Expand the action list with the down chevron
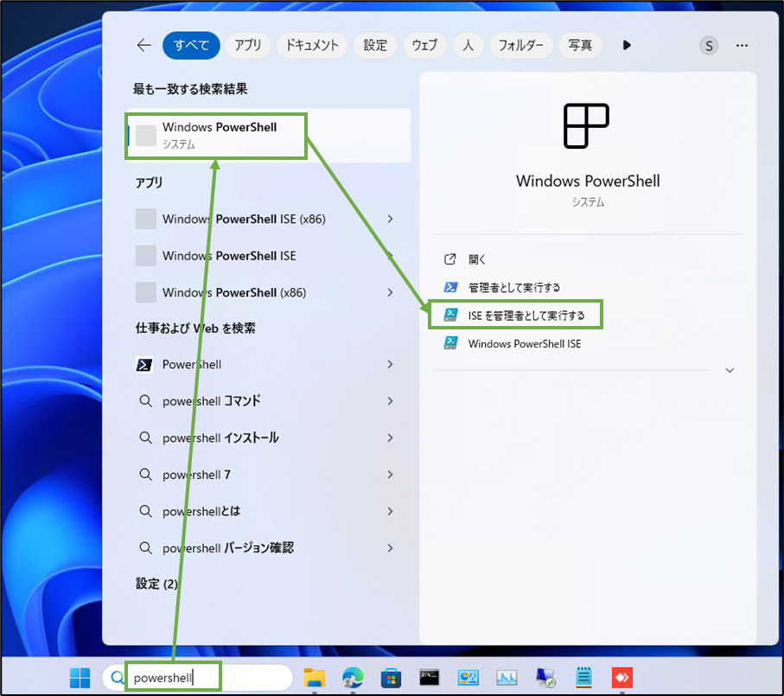Screen dimensions: 784x696 (x=730, y=371)
